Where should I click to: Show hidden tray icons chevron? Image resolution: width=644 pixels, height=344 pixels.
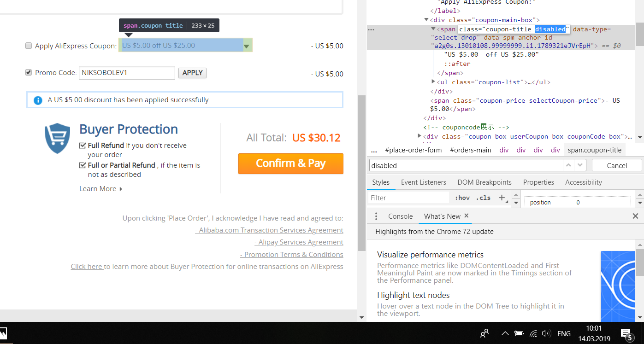point(505,333)
